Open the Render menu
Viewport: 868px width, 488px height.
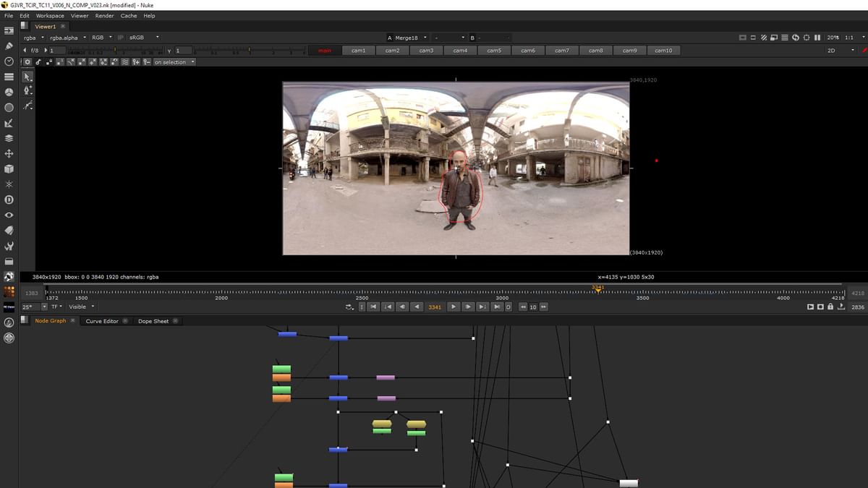(104, 16)
